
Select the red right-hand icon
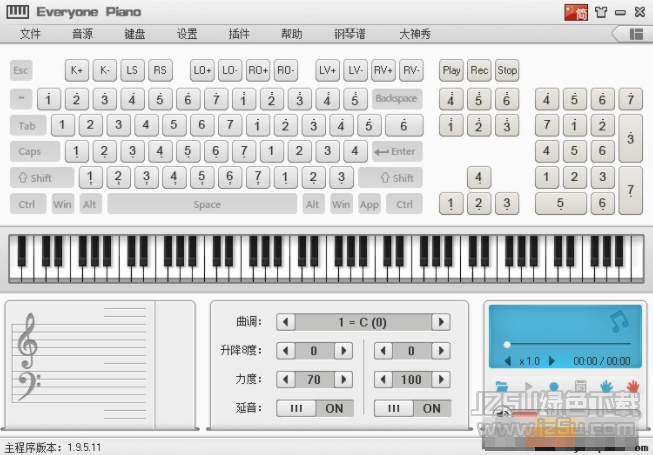[633, 386]
